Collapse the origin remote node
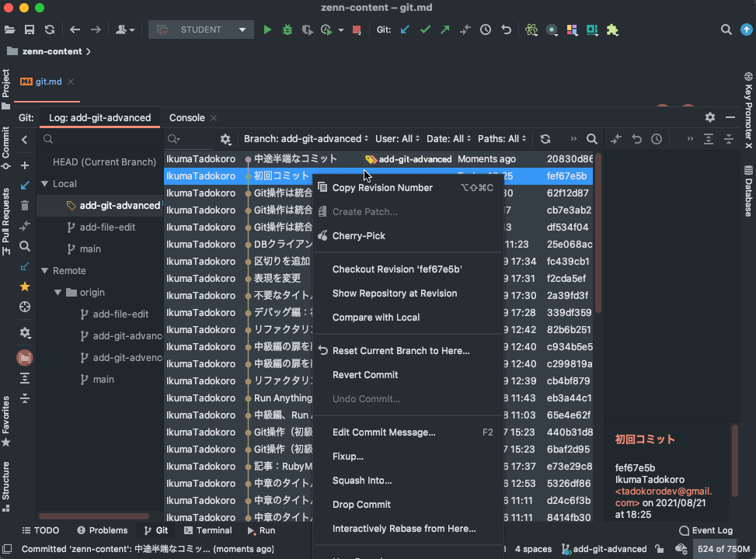Image resolution: width=756 pixels, height=559 pixels. coord(57,292)
